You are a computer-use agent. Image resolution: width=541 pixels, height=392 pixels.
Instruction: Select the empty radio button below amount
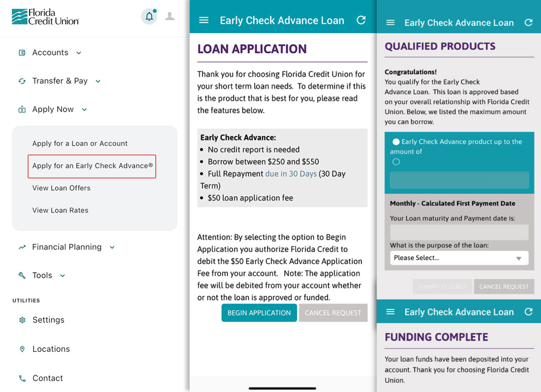tap(396, 162)
